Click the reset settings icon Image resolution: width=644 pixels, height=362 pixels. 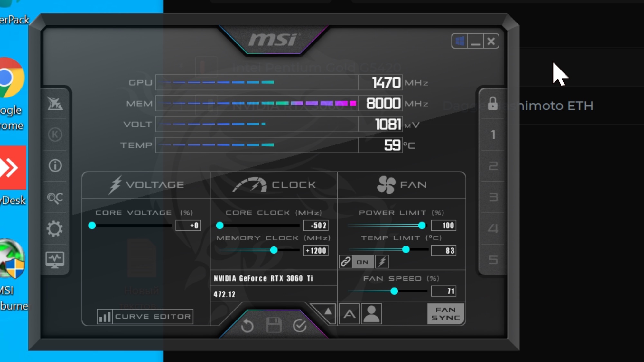point(247,326)
